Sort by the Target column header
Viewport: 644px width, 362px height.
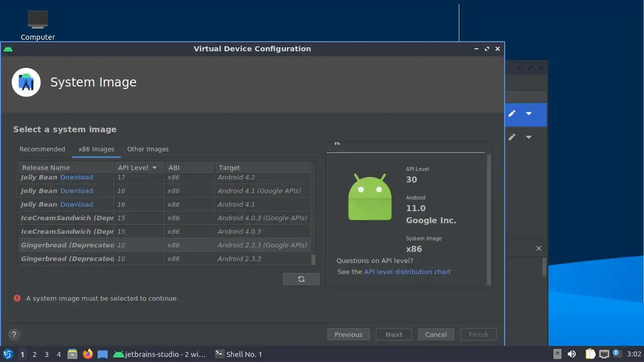point(263,168)
